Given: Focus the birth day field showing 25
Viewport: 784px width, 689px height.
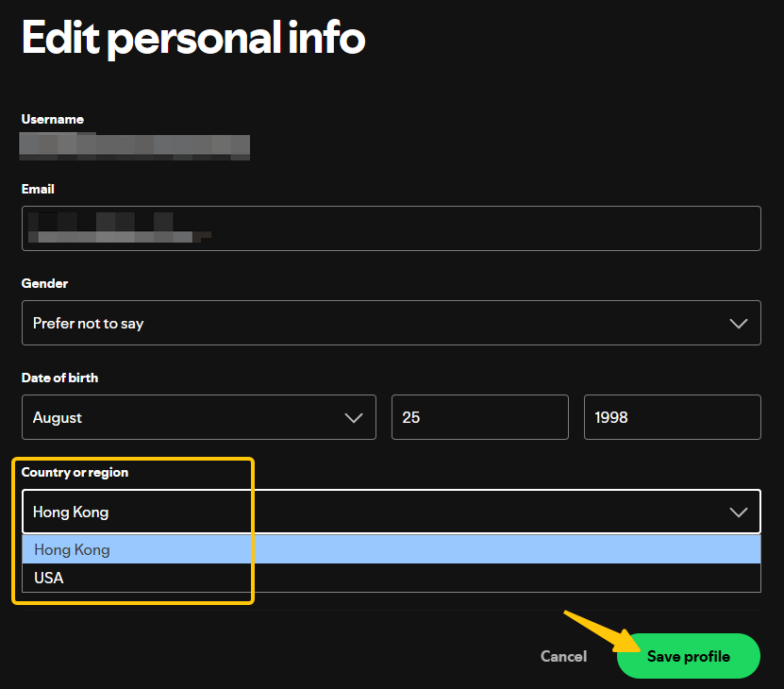Looking at the screenshot, I should [x=479, y=417].
